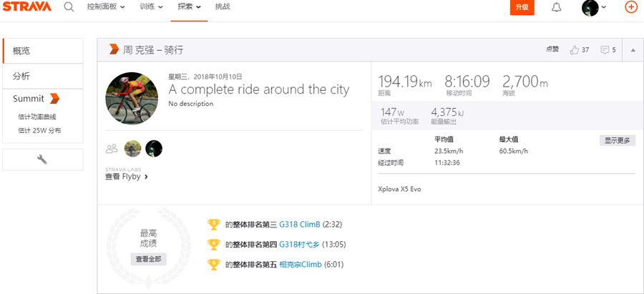Viewport: 644px width, 294px height.
Task: Click the third place trophy icon
Action: (214, 225)
